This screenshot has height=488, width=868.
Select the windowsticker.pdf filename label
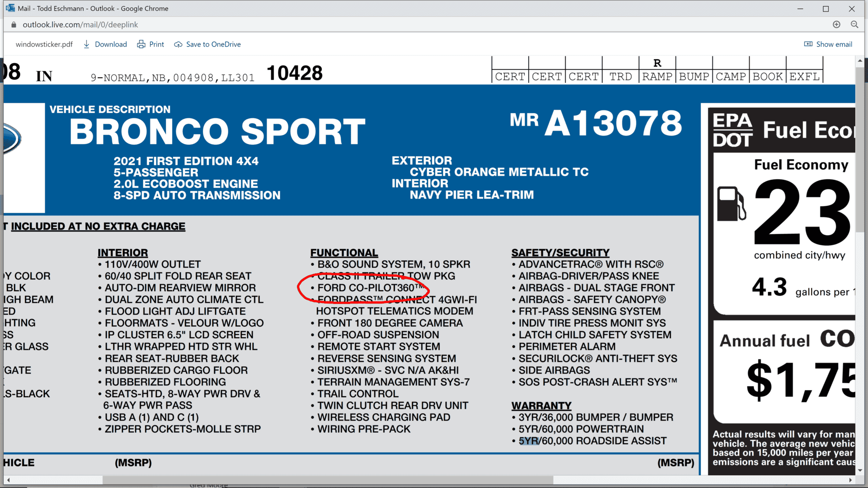(44, 44)
